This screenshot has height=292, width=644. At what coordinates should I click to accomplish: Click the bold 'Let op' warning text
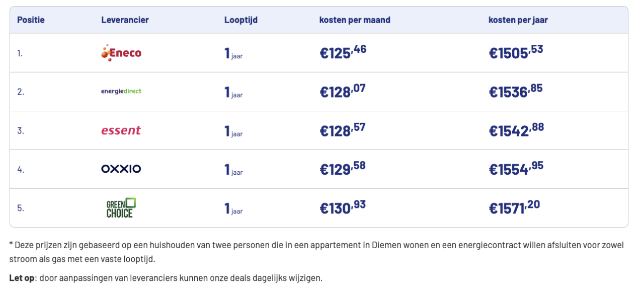coord(22,278)
